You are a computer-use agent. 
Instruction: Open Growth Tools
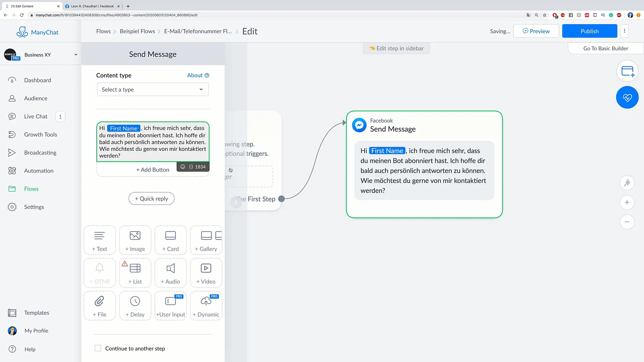click(41, 134)
